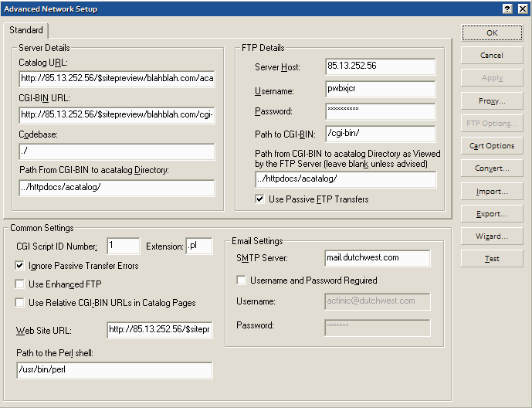Click into the Catalog URL field

117,79
